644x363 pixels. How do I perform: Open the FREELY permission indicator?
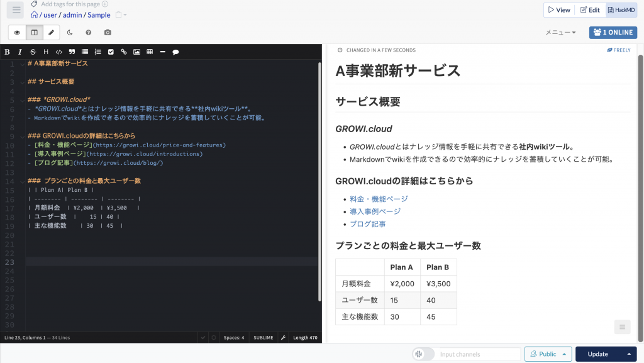pyautogui.click(x=619, y=50)
